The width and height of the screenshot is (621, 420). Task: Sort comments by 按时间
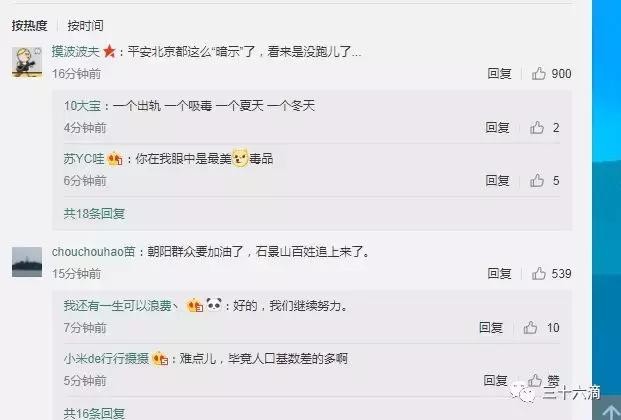pyautogui.click(x=86, y=26)
